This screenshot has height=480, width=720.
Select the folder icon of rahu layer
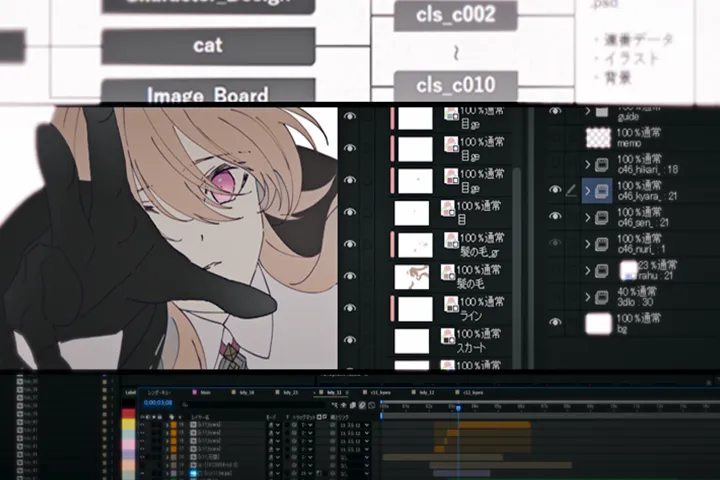[602, 271]
